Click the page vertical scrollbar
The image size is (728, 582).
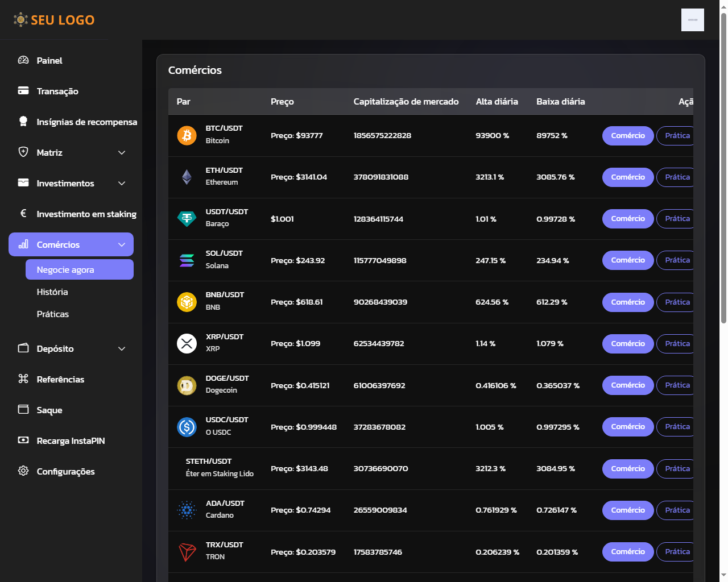point(723,171)
